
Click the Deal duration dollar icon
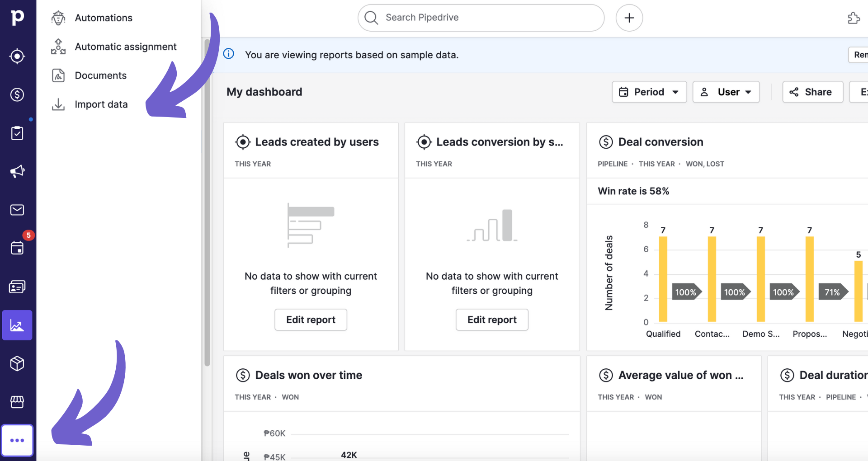coord(787,375)
